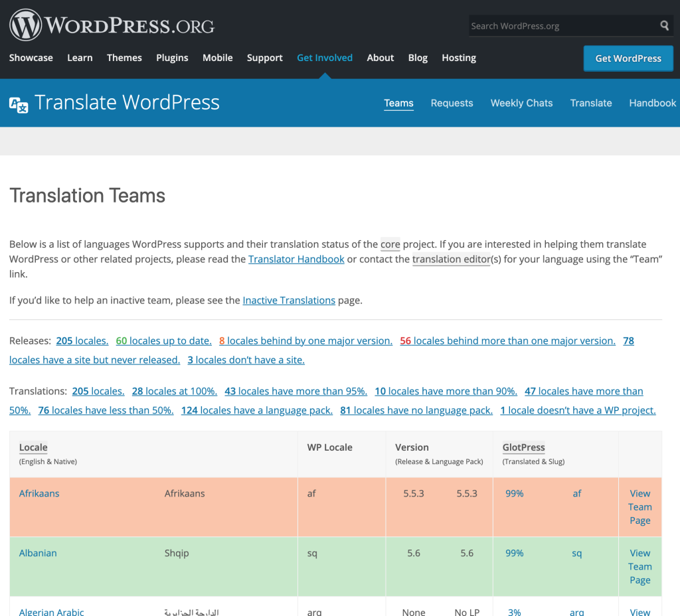Open the Showcase menu item
This screenshot has height=616, width=680.
tap(31, 58)
